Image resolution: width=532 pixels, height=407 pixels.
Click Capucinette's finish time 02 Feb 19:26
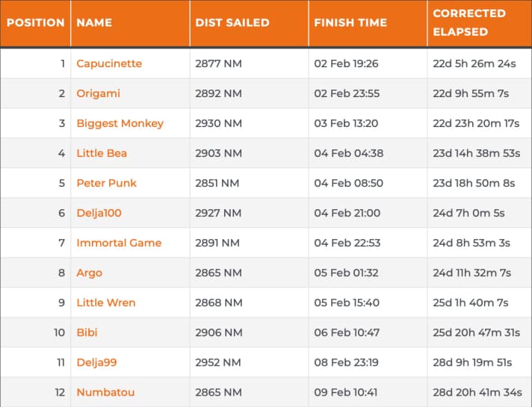pyautogui.click(x=346, y=63)
